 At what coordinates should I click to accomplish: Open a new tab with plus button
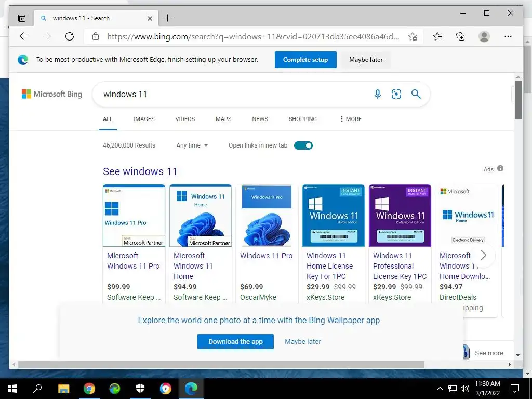tap(168, 18)
